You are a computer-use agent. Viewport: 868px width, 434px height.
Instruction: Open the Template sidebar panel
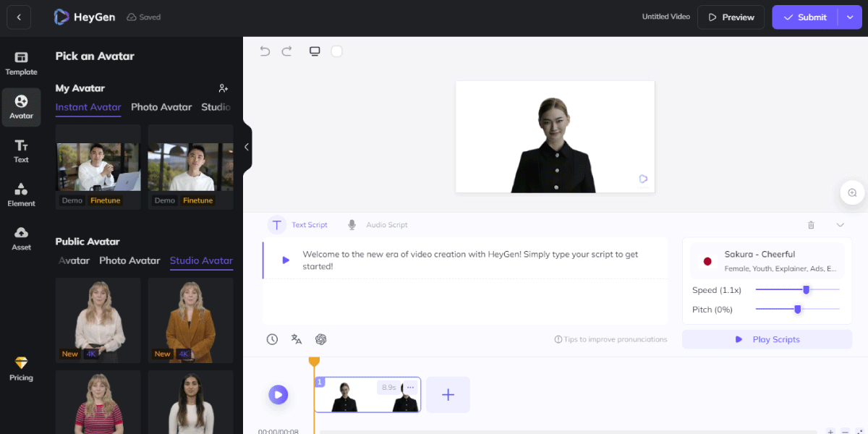coord(21,64)
